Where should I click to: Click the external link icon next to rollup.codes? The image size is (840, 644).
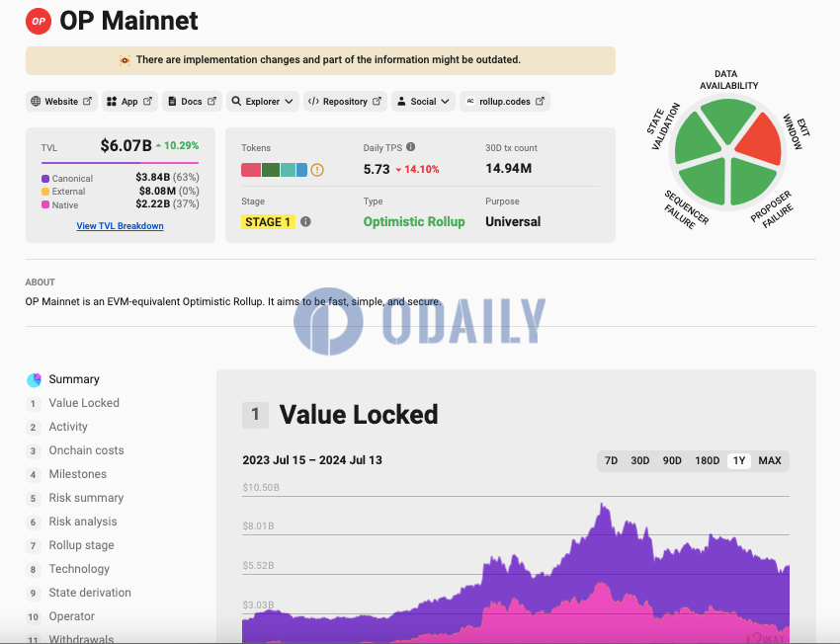540,101
